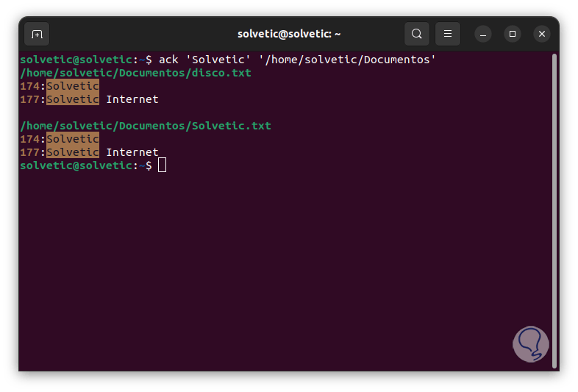Close the terminal window

pos(542,34)
